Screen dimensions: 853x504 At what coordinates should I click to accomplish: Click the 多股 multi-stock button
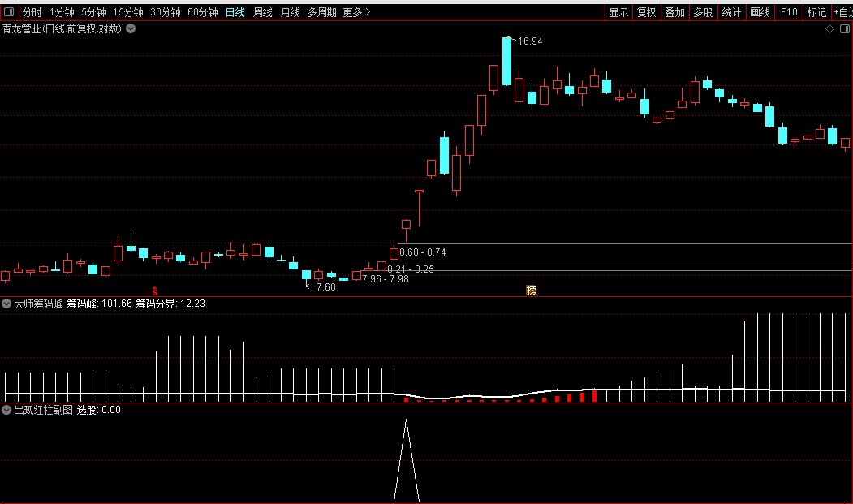pyautogui.click(x=704, y=12)
